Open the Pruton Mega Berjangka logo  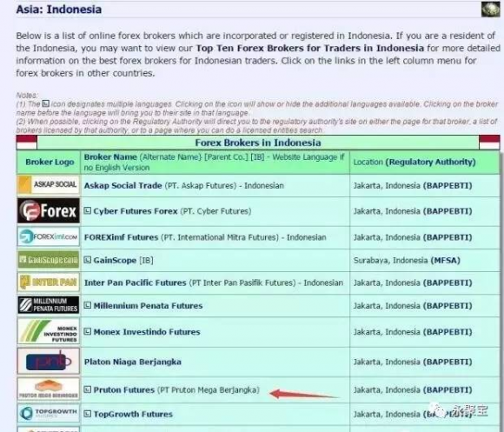coord(48,389)
